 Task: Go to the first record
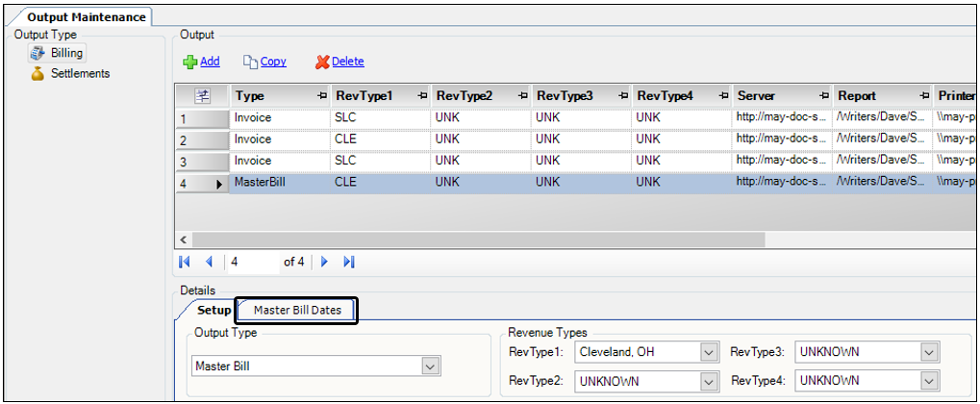(186, 262)
